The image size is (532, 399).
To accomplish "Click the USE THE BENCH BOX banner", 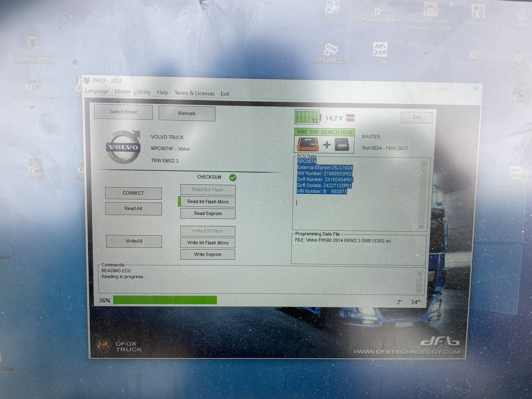I will click(x=324, y=132).
